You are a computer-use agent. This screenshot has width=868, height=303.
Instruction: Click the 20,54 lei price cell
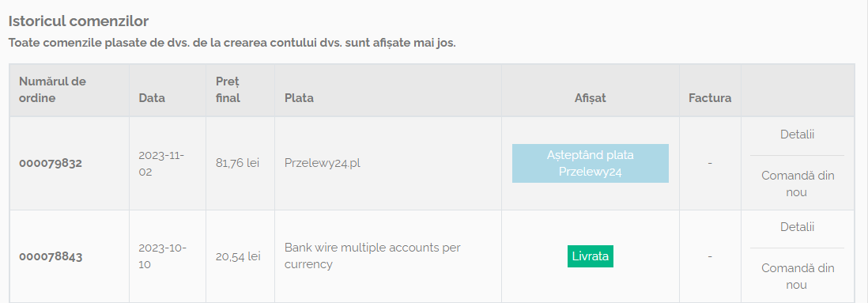238,256
